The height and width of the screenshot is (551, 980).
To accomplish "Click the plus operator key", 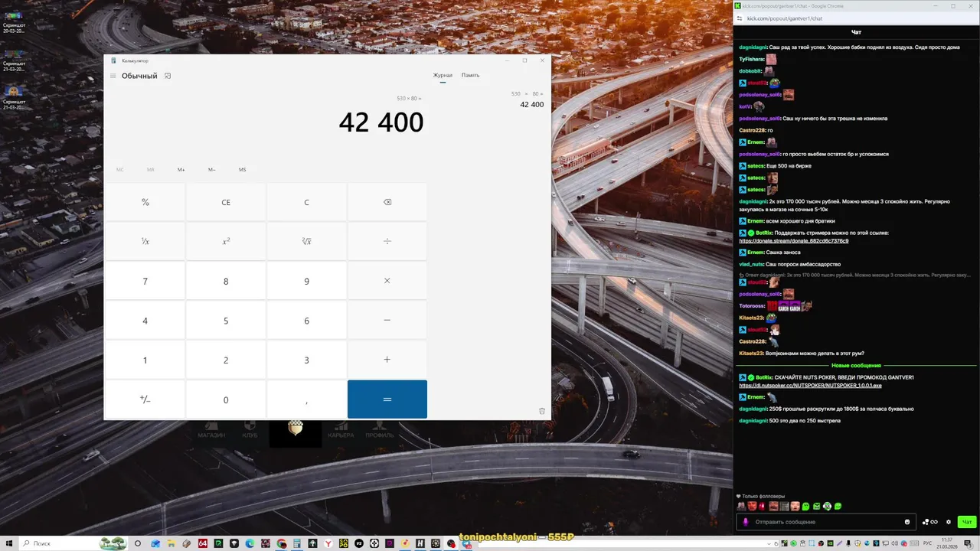I will coord(387,360).
